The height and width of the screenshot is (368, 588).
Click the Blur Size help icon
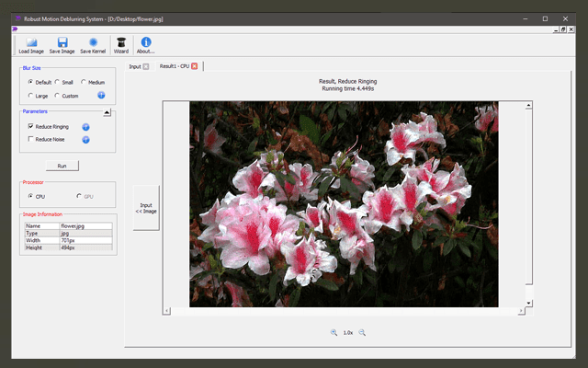tap(101, 95)
